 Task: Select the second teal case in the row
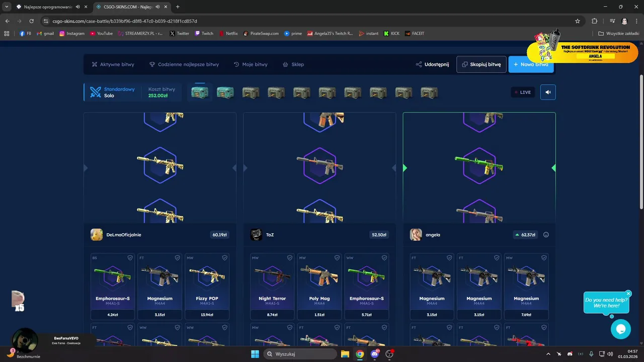coord(225,93)
